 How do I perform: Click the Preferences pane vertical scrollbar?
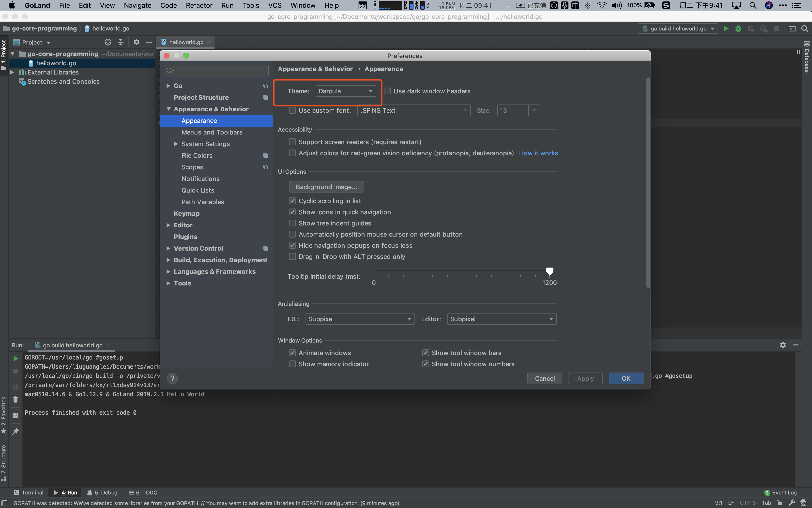click(648, 183)
